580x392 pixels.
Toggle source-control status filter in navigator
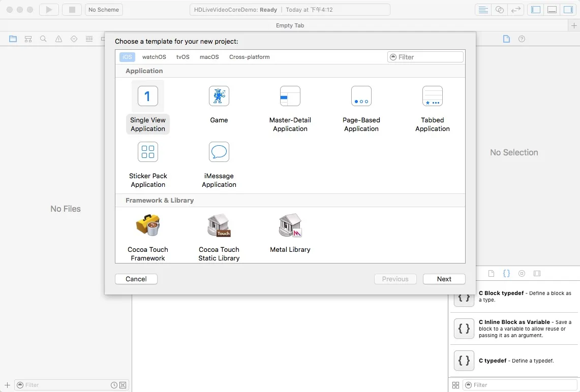pos(123,385)
